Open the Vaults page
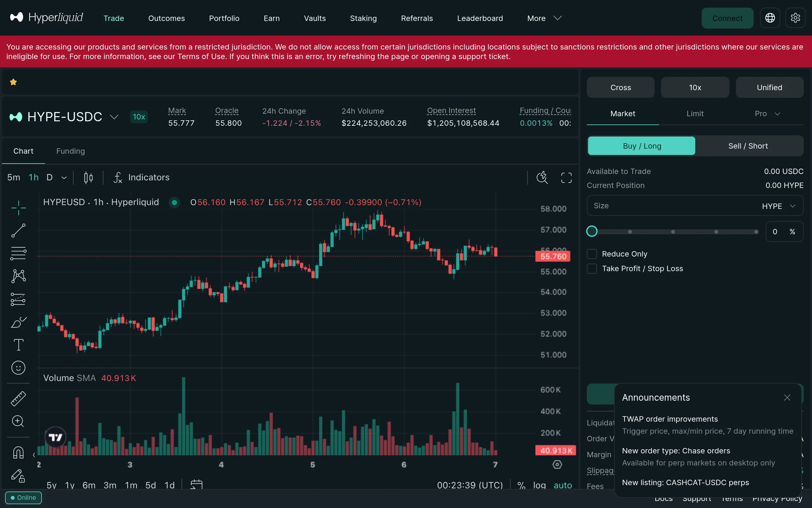Screen dimensions: 812x508 315,18
